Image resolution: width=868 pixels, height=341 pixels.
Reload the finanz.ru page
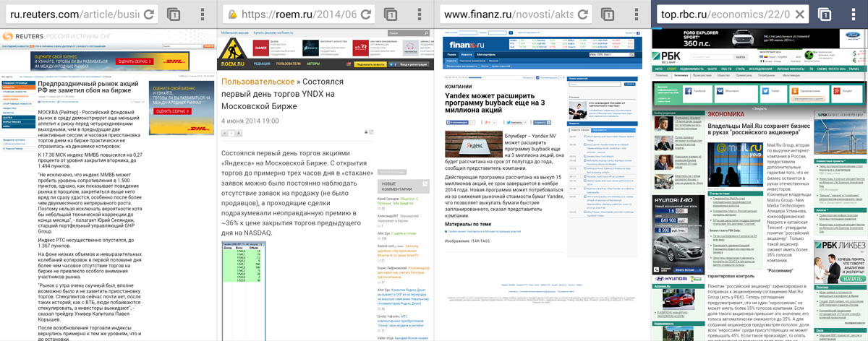pyautogui.click(x=583, y=14)
